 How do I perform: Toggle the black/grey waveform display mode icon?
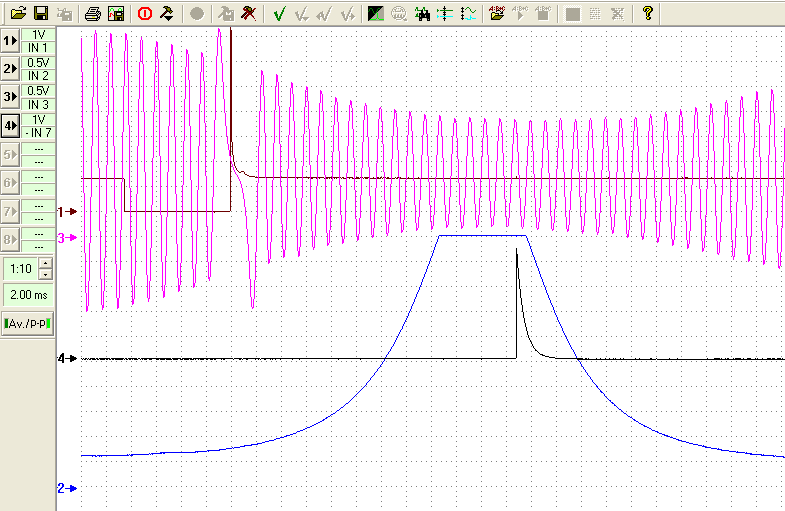(375, 14)
